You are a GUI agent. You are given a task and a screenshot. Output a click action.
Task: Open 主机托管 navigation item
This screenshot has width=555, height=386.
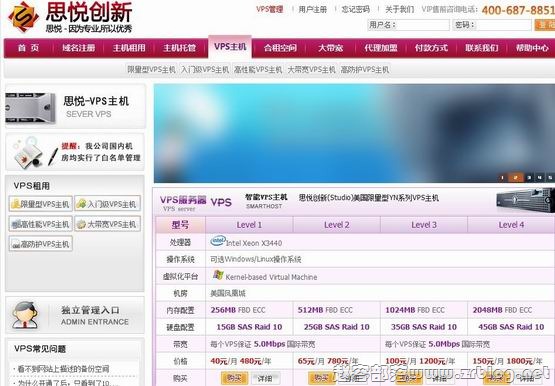click(x=179, y=48)
